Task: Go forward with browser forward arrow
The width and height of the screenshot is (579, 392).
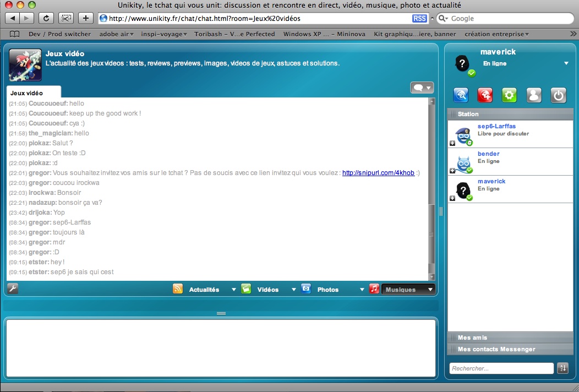Action: coord(26,18)
